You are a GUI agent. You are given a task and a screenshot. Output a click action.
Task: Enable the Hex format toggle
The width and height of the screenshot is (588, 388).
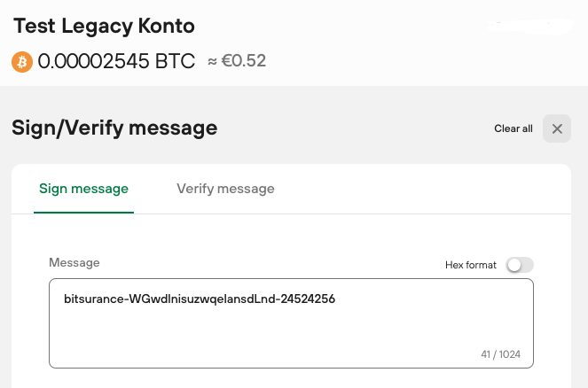click(x=520, y=265)
